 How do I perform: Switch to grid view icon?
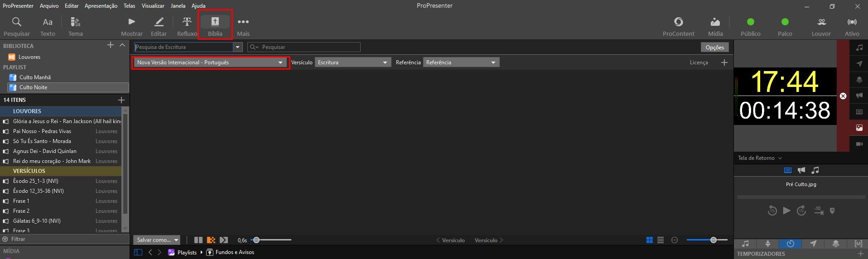tap(650, 240)
